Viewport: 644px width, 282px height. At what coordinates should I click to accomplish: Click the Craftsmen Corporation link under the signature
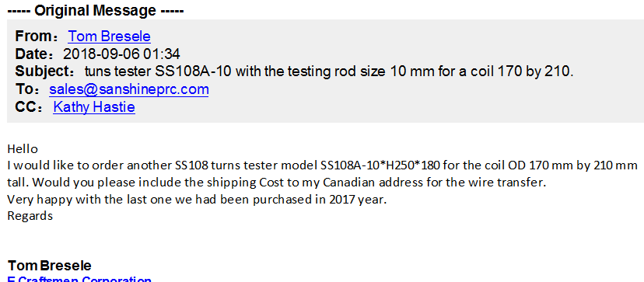[79, 279]
